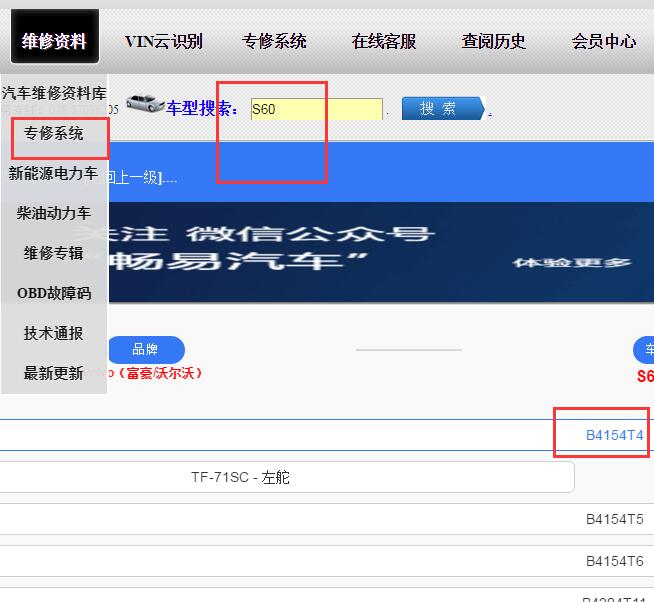Click the red 富豪/沃尔沃 brand text

156,373
